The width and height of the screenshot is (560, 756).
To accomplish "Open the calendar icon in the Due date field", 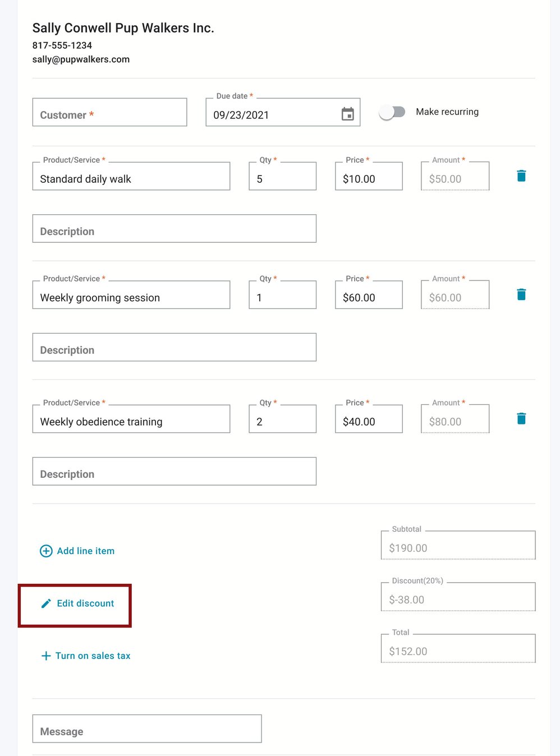I will coord(347,113).
